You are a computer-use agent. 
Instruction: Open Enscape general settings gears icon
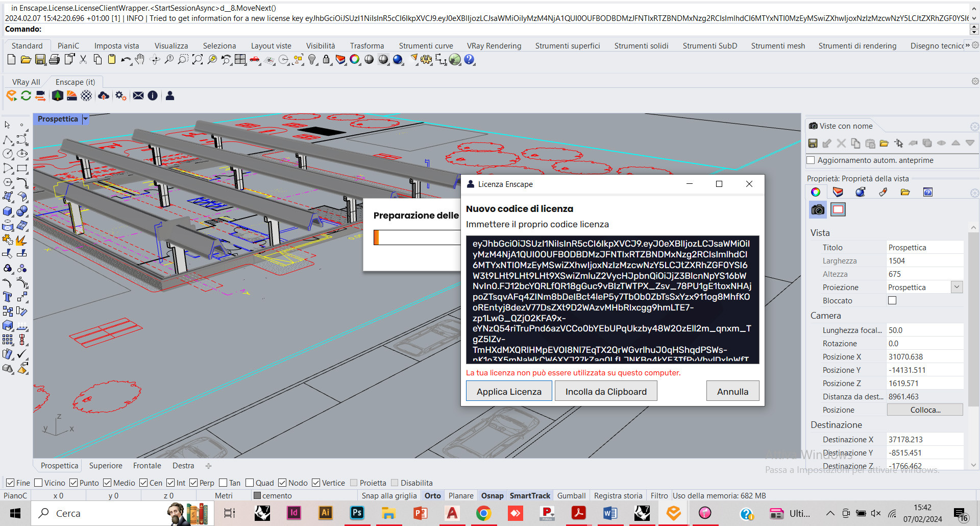pyautogui.click(x=121, y=95)
